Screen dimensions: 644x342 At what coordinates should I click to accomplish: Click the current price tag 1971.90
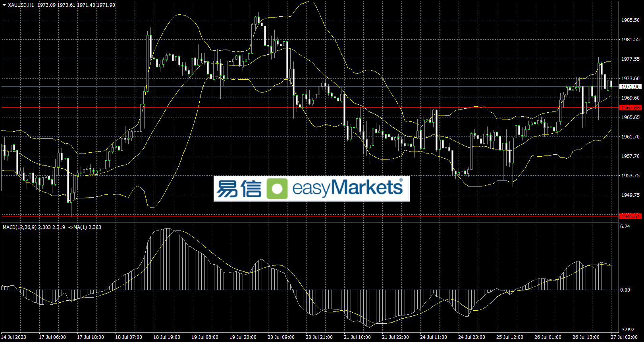pyautogui.click(x=631, y=86)
